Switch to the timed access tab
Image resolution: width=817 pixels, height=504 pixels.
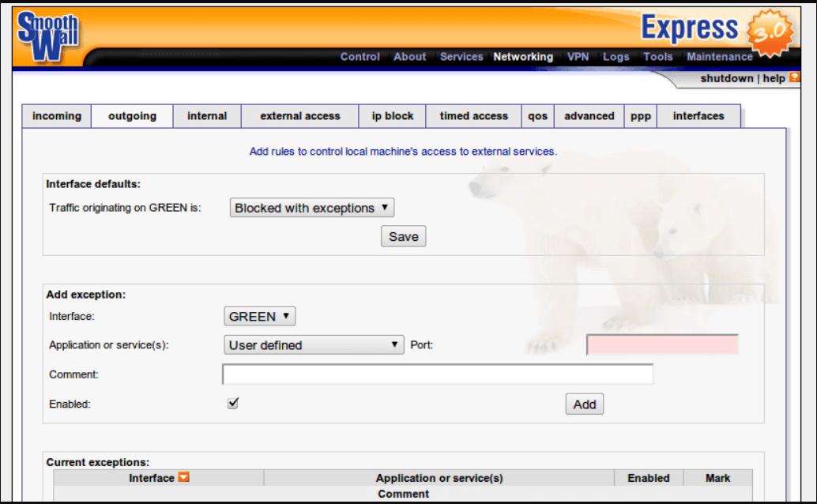(x=473, y=115)
